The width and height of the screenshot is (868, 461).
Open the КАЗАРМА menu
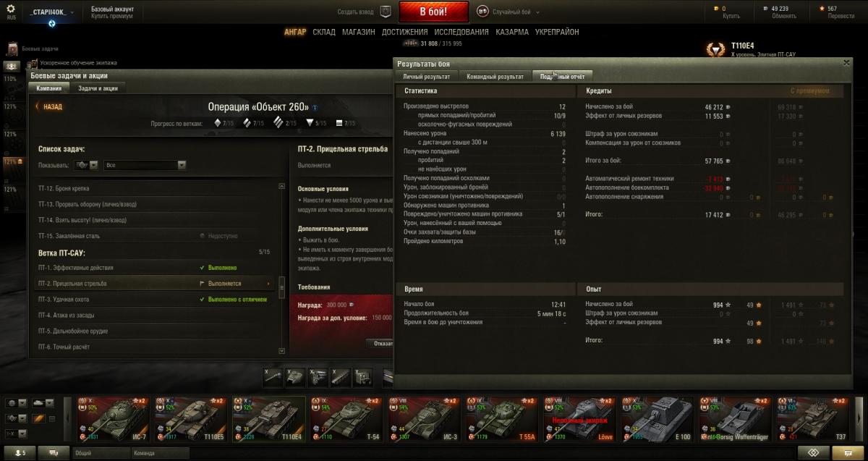coord(512,33)
